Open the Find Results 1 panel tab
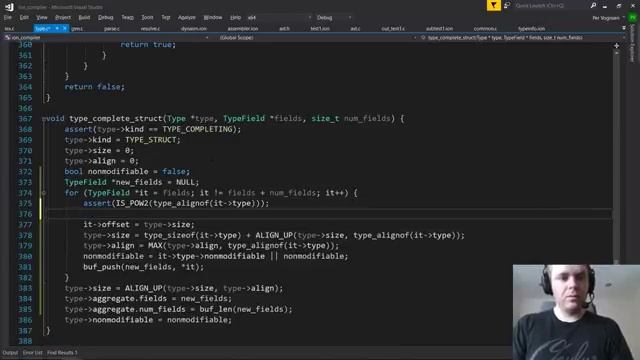Viewport: 640px width, 360px height. coord(62,353)
